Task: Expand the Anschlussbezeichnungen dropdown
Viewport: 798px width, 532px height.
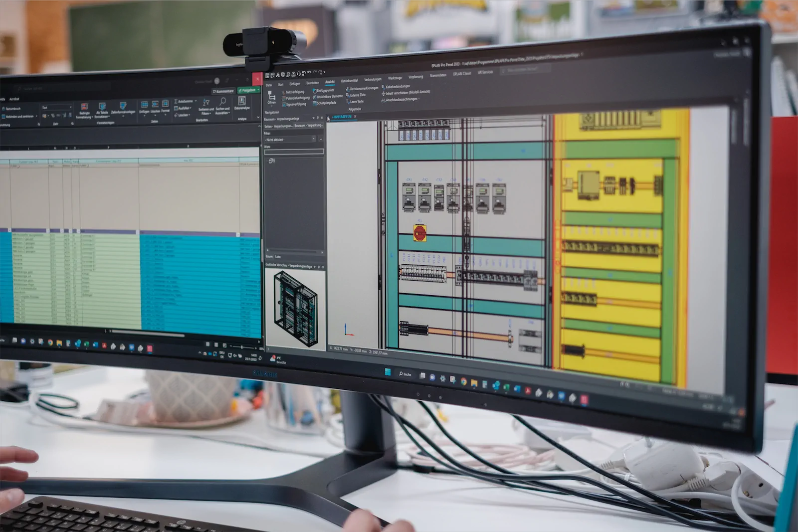Action: [419, 99]
